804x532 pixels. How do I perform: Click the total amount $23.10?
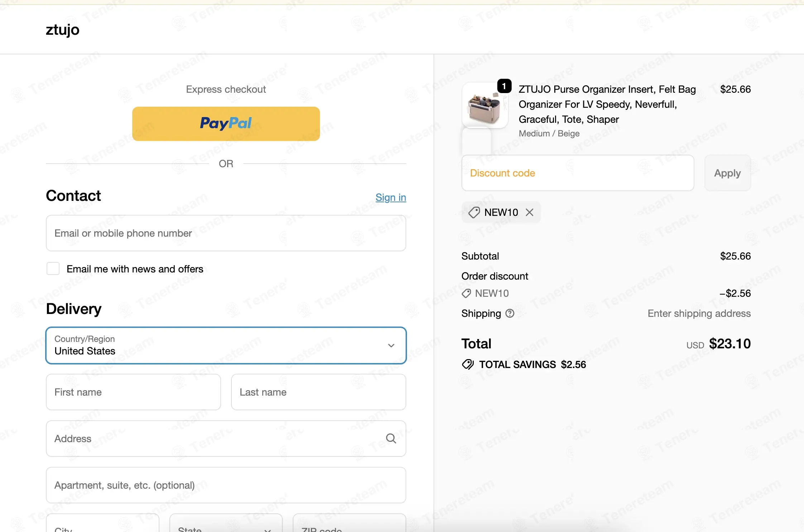[730, 344]
